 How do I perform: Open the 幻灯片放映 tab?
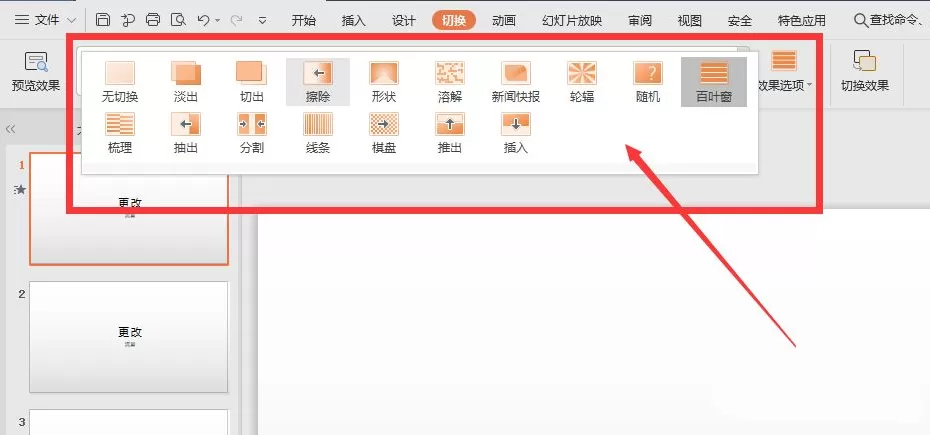pyautogui.click(x=572, y=21)
